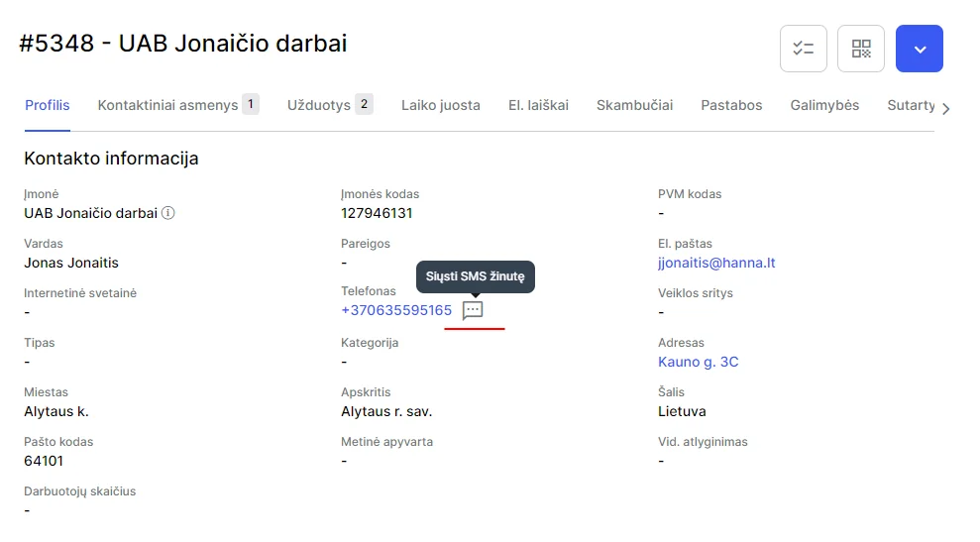Image resolution: width=980 pixels, height=542 pixels.
Task: Click the company value UAB Jonaičio darbai
Action: coord(90,213)
